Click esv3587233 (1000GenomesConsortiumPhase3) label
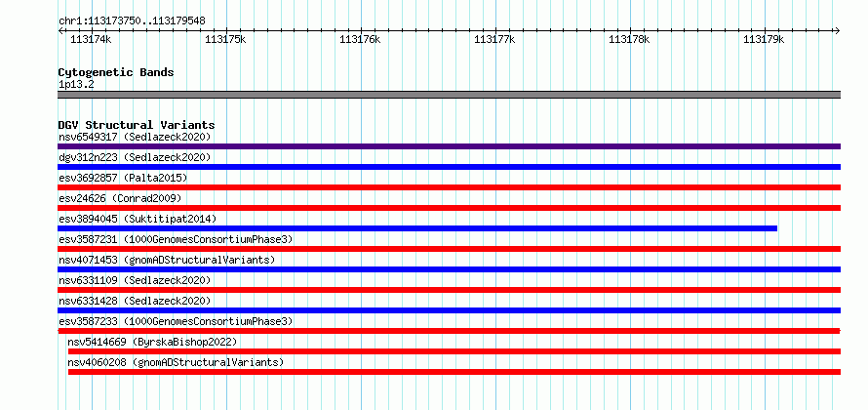The width and height of the screenshot is (868, 410). point(176,321)
